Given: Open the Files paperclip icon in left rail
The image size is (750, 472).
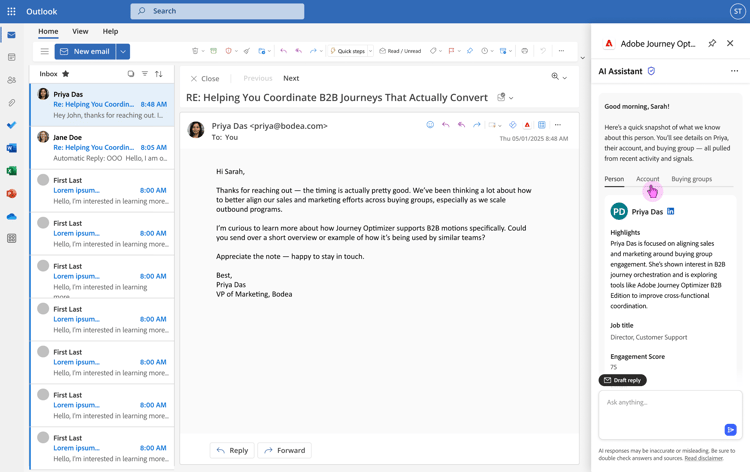Looking at the screenshot, I should [x=12, y=102].
